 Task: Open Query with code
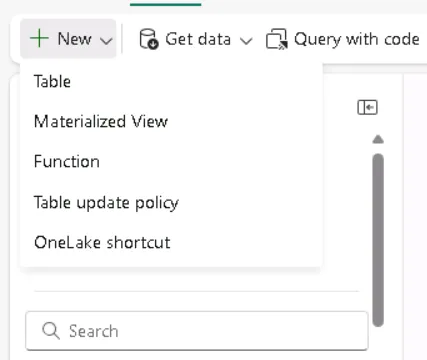(343, 39)
